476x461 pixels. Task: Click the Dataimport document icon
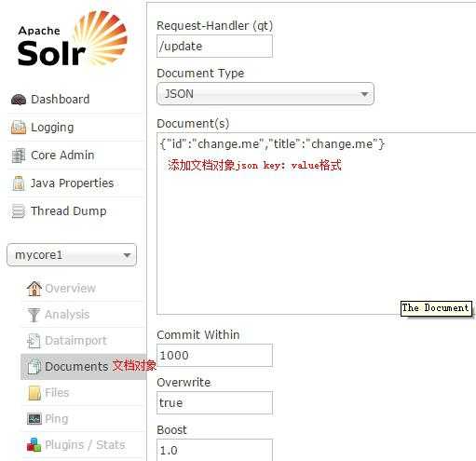(34, 341)
